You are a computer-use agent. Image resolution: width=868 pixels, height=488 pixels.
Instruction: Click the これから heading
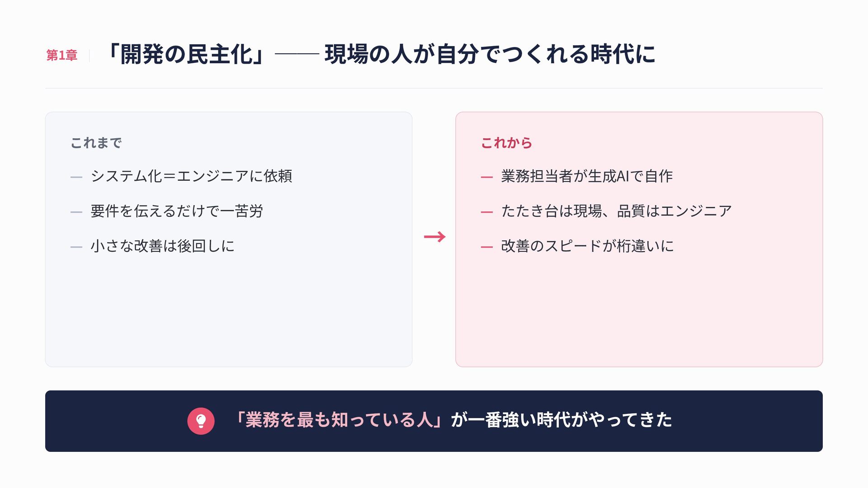click(506, 143)
